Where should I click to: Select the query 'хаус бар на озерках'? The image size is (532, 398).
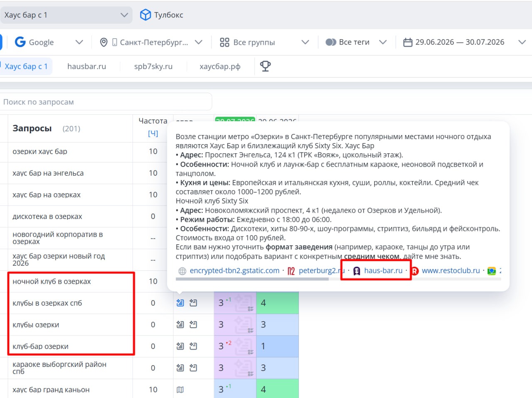[47, 195]
